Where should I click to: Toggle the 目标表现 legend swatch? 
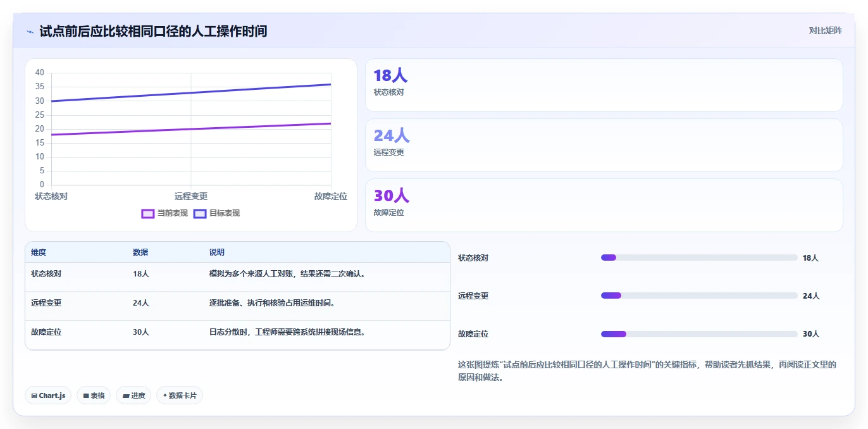(200, 213)
